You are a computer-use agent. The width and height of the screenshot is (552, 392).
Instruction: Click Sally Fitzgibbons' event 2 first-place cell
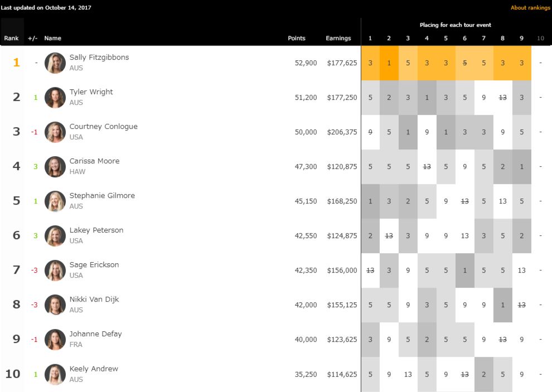tap(389, 63)
